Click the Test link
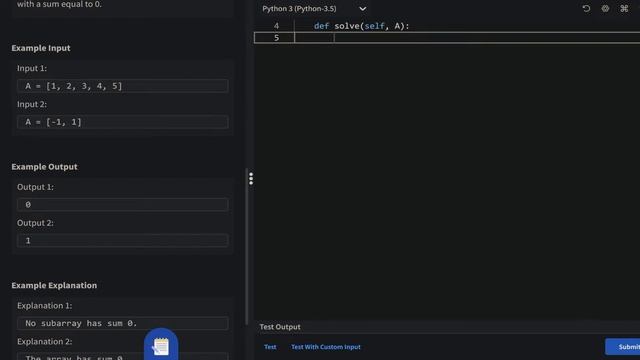The width and height of the screenshot is (640, 360). coord(270,347)
